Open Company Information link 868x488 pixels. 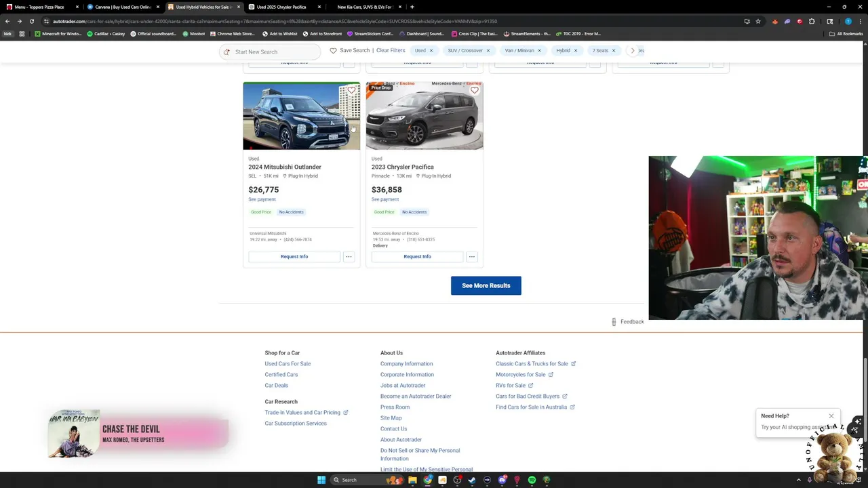(x=406, y=364)
